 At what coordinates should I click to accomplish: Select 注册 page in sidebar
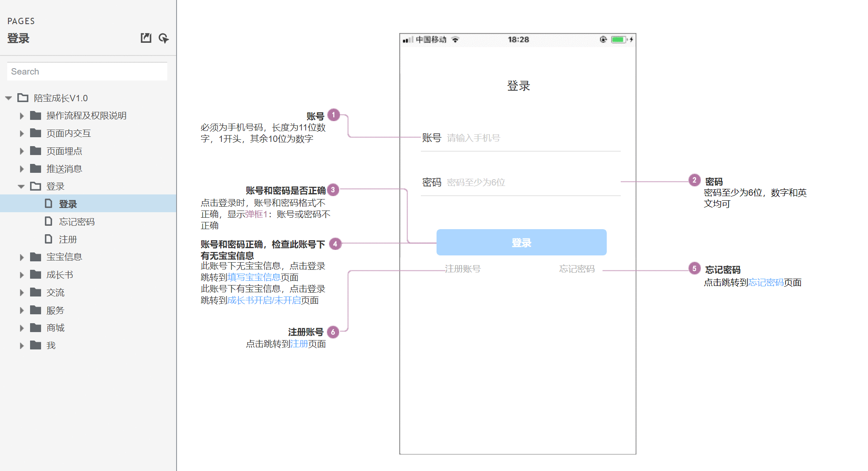click(x=66, y=238)
